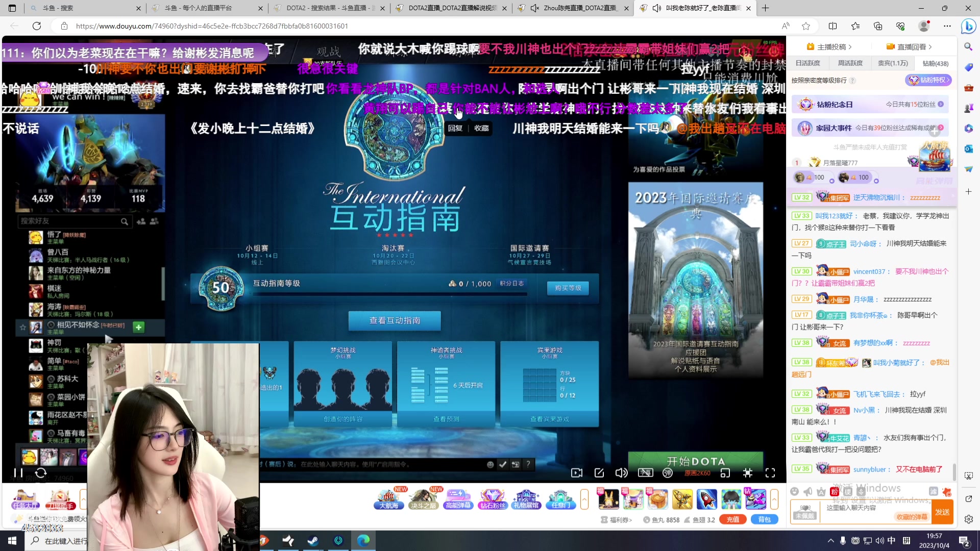Select the mooncake gift
Screen dimensions: 980x551
click(657, 499)
